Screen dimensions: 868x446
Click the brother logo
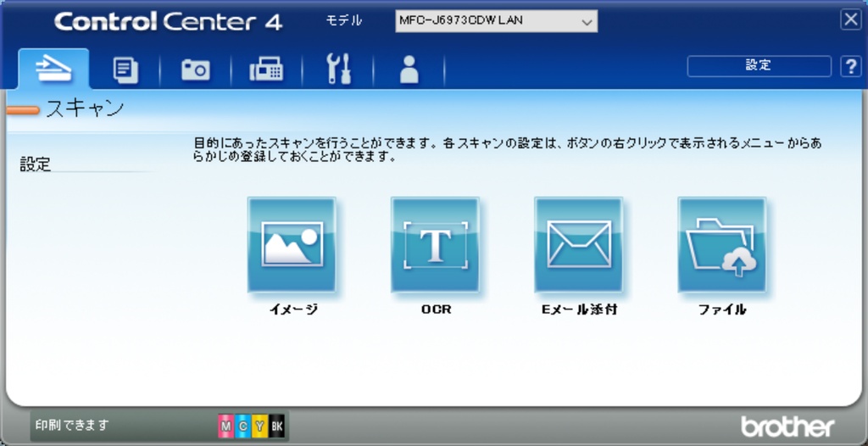(787, 426)
